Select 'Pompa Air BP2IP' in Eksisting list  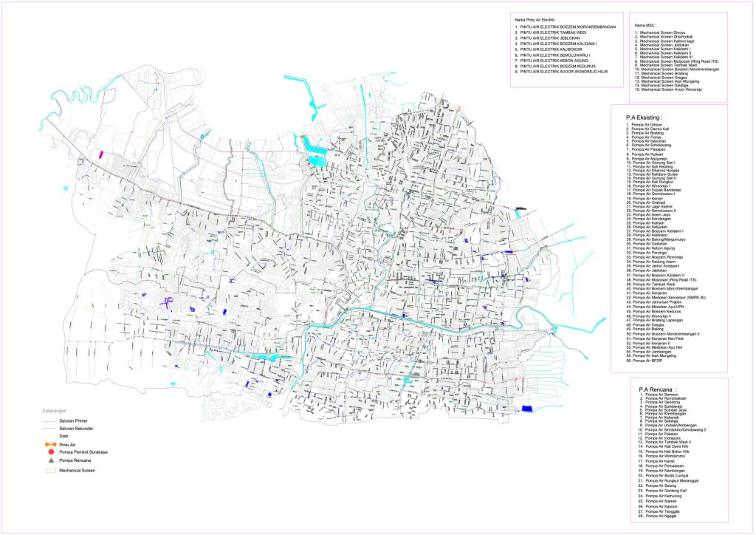pos(641,361)
